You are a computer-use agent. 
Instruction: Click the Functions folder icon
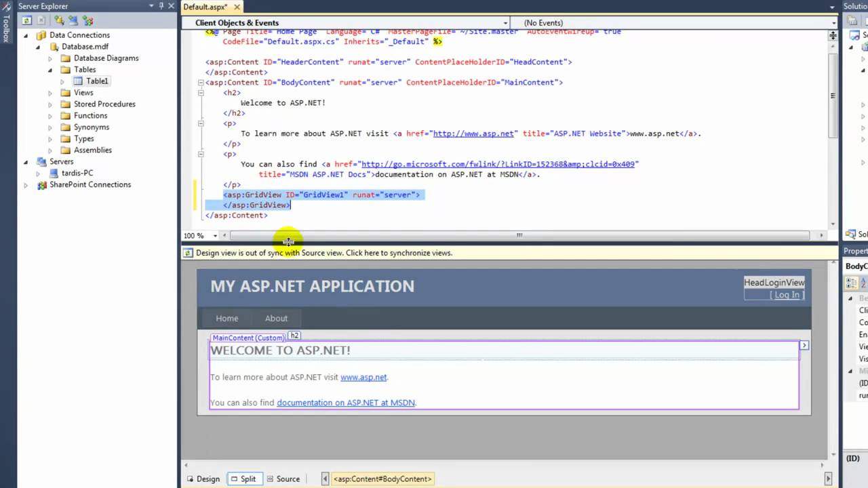[x=66, y=115]
